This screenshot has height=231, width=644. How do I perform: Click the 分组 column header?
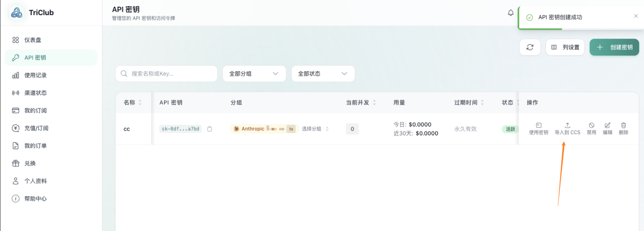coord(236,103)
